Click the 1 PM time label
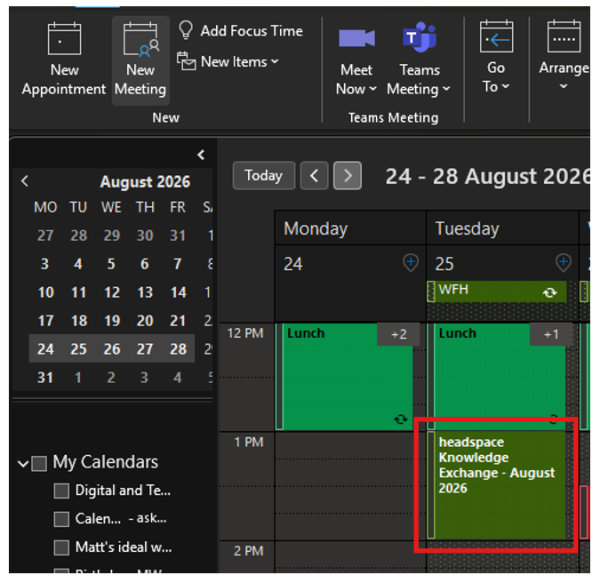This screenshot has width=600, height=583. tap(249, 442)
